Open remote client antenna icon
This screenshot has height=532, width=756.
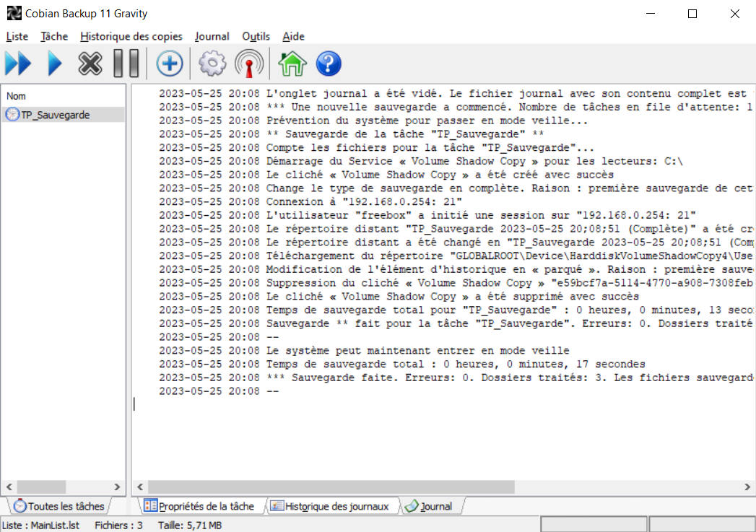pos(249,64)
